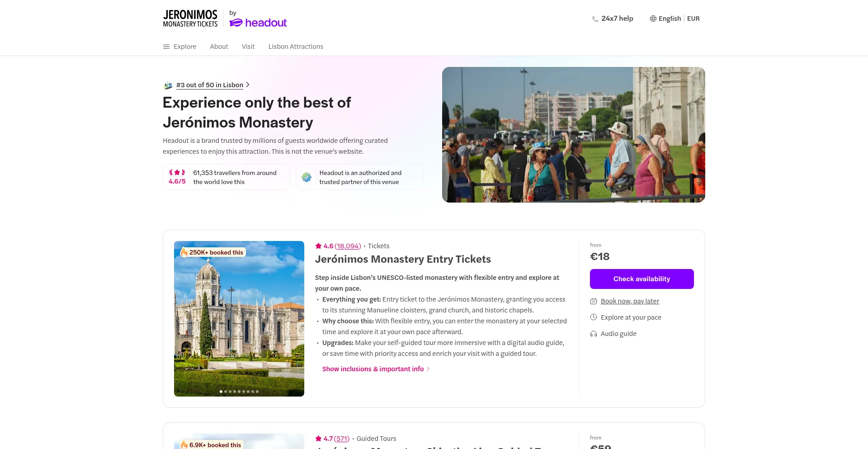Click the flame icon on 6.9K+ booked badge
Image resolution: width=868 pixels, height=449 pixels.
coord(184,445)
